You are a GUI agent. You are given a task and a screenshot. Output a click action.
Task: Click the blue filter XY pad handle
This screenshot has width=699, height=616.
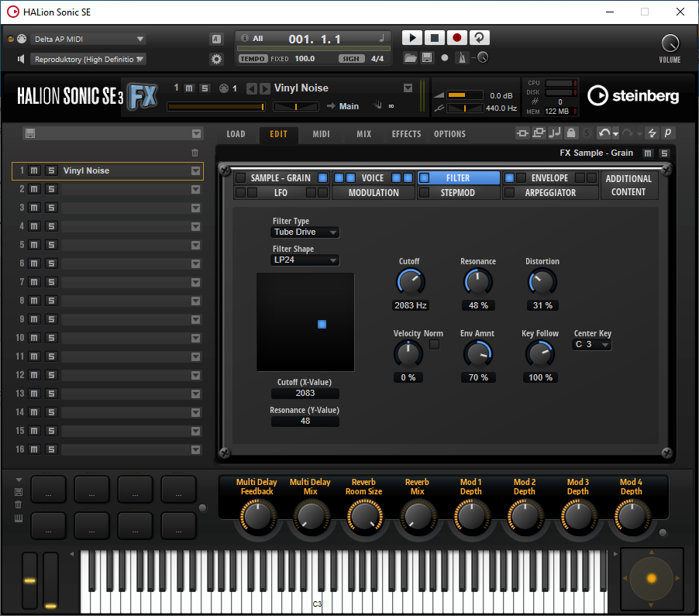pos(322,324)
